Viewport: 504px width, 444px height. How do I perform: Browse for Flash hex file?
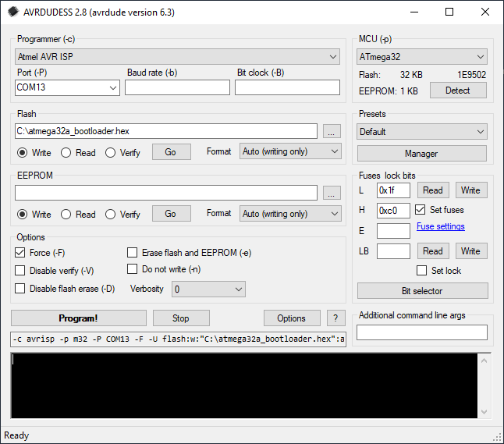(x=332, y=132)
